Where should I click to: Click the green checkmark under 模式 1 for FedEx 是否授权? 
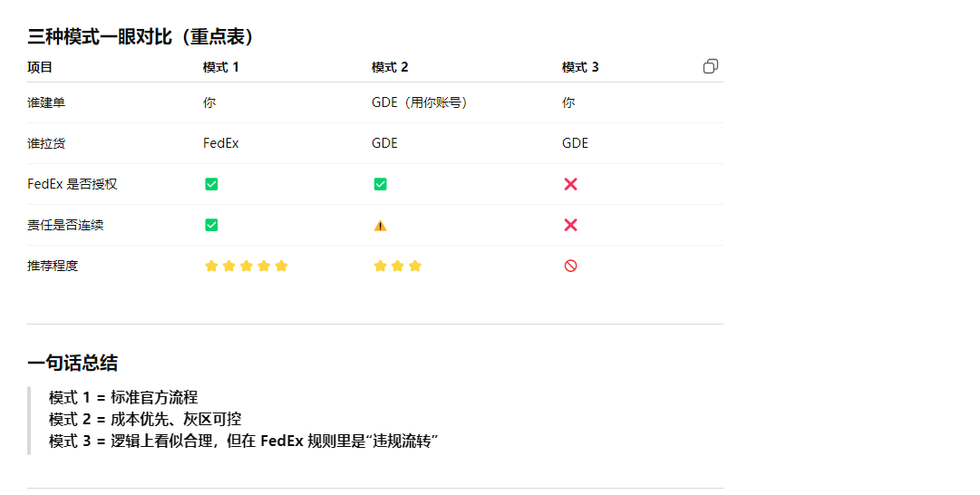(x=211, y=184)
